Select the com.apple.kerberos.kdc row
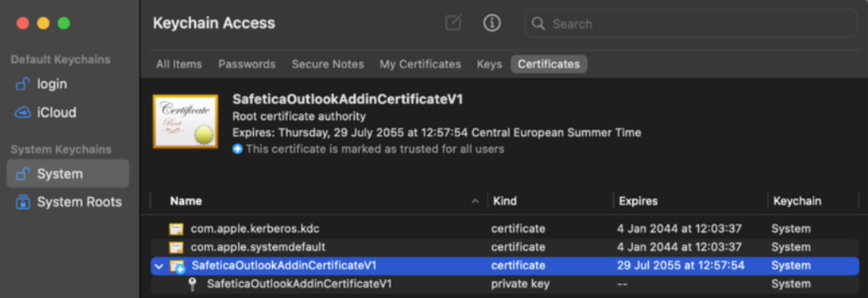 click(x=505, y=229)
